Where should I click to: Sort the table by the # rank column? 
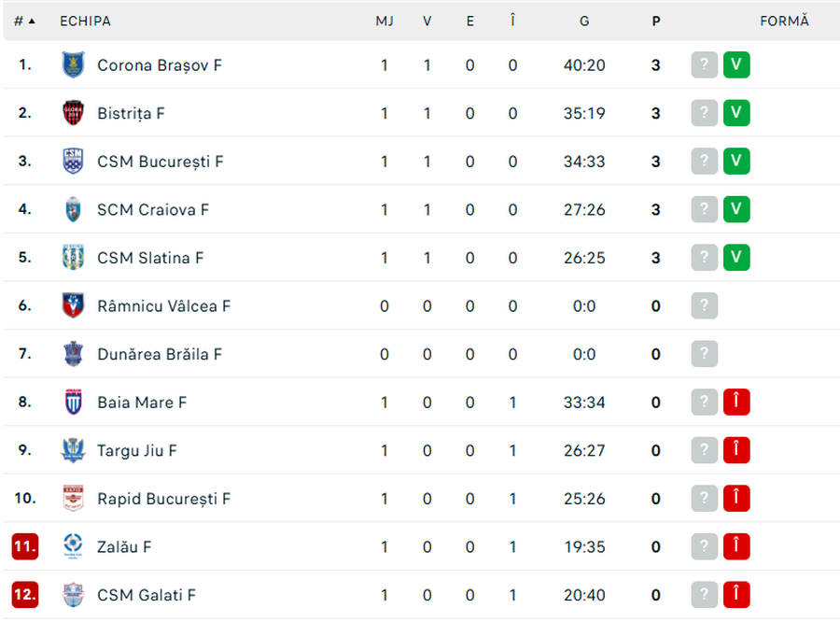click(24, 21)
